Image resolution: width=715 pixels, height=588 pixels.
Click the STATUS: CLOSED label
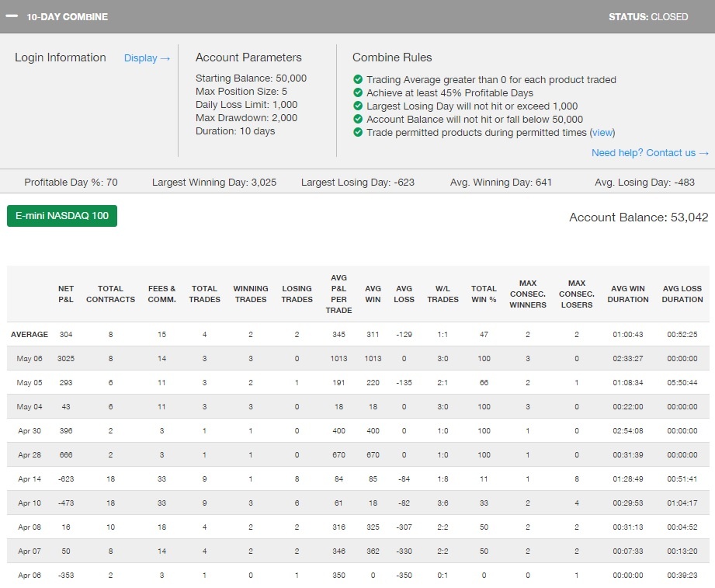point(647,16)
